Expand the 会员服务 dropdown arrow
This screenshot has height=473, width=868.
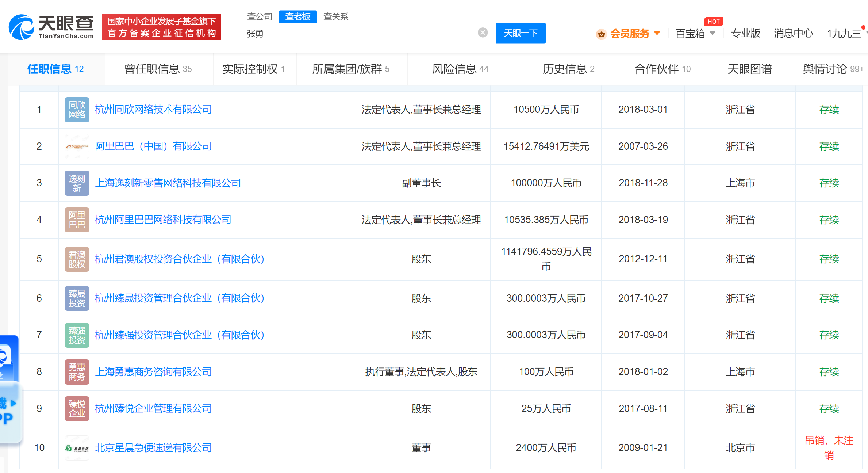[657, 33]
